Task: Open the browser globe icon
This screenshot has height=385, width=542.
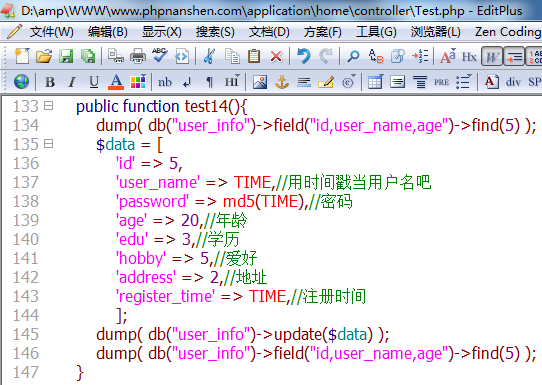Action: [x=21, y=82]
